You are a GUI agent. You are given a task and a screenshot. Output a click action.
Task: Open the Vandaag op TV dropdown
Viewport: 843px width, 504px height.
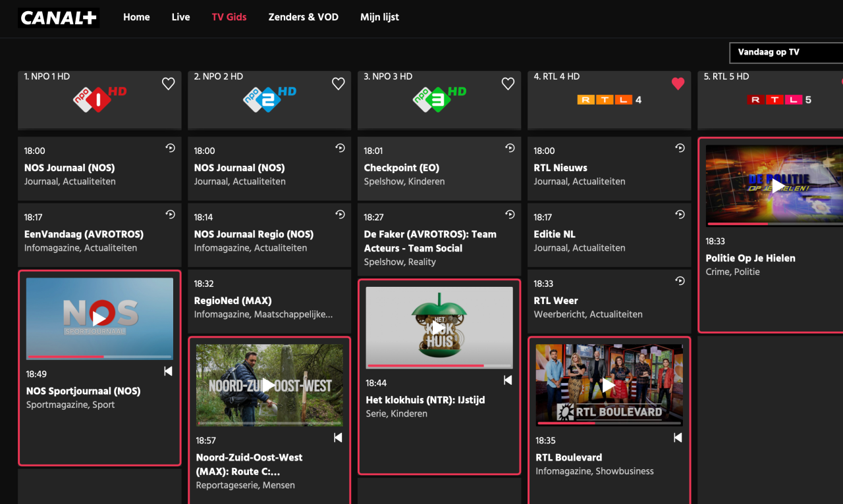(x=786, y=53)
